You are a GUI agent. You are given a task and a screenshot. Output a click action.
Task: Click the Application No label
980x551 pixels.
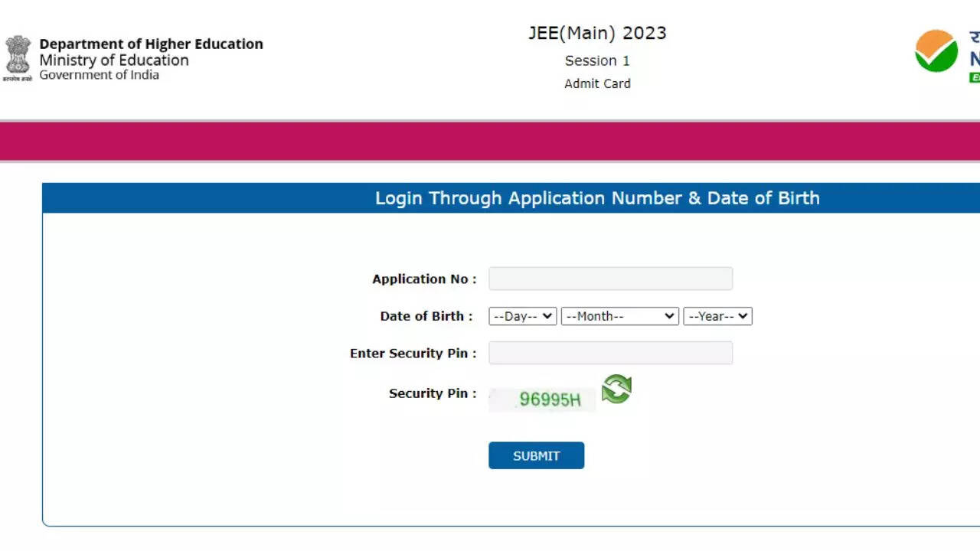pyautogui.click(x=424, y=279)
